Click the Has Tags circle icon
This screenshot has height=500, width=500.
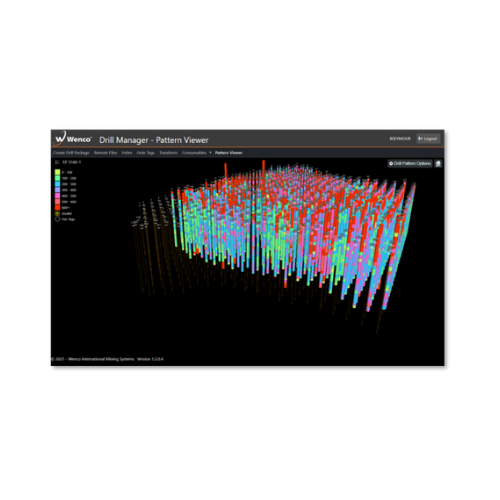point(57,219)
